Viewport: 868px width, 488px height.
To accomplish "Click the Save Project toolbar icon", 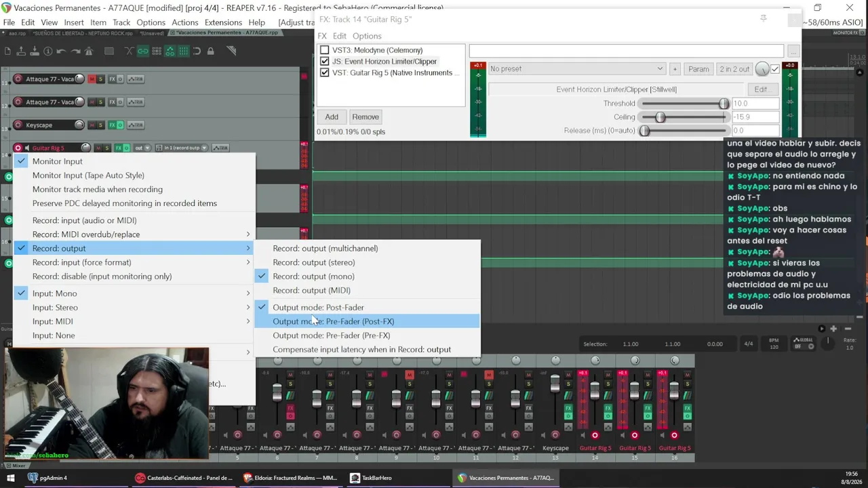I will point(35,51).
